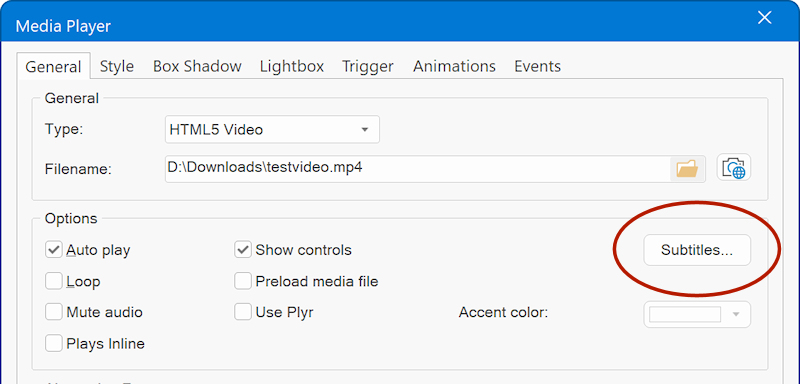Enable Plays Inline checkbox
The width and height of the screenshot is (800, 384).
(x=54, y=343)
